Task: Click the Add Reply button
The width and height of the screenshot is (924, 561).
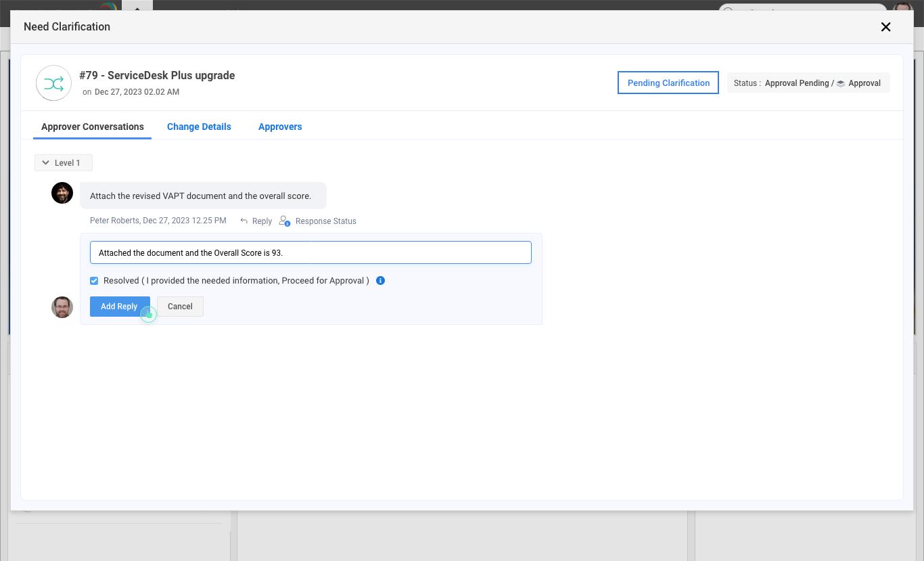Action: 119,307
